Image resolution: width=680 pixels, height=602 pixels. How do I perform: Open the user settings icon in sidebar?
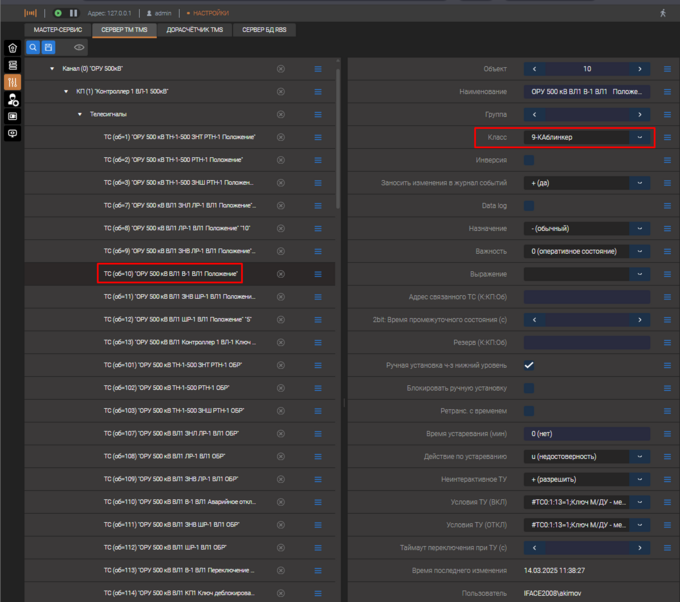[12, 100]
